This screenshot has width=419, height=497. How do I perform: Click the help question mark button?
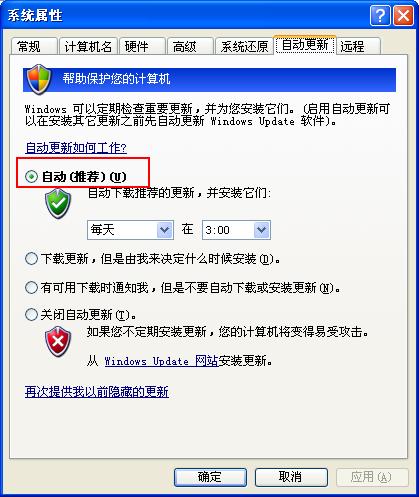click(x=380, y=15)
